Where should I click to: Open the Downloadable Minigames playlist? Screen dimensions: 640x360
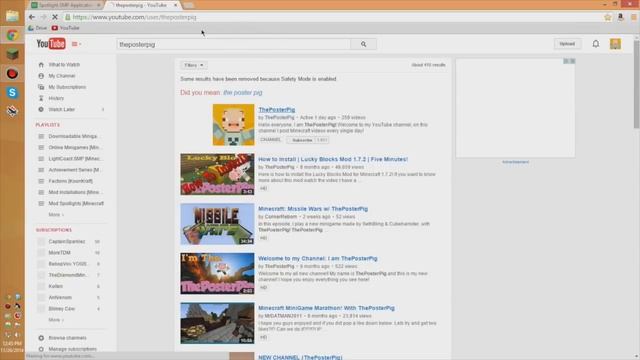coord(72,136)
